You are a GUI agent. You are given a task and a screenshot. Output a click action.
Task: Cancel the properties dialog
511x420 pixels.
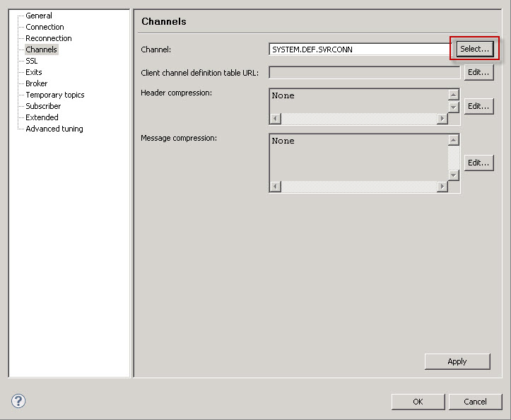(x=475, y=402)
